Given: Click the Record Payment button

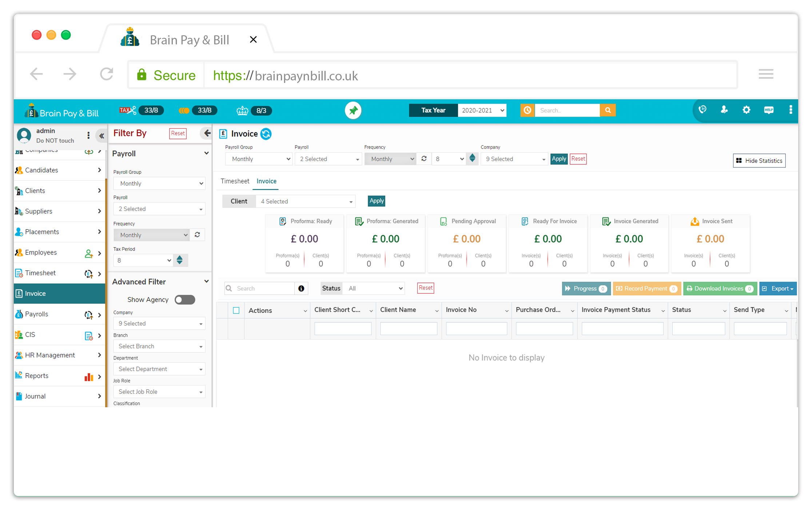Looking at the screenshot, I should click(x=647, y=288).
